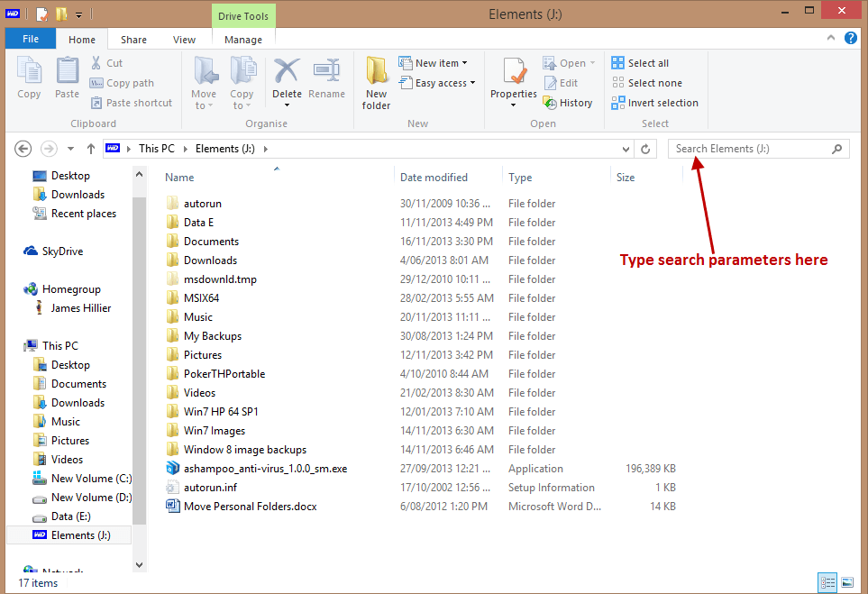This screenshot has width=868, height=594.
Task: Expand the Open button dropdown
Action: click(592, 63)
